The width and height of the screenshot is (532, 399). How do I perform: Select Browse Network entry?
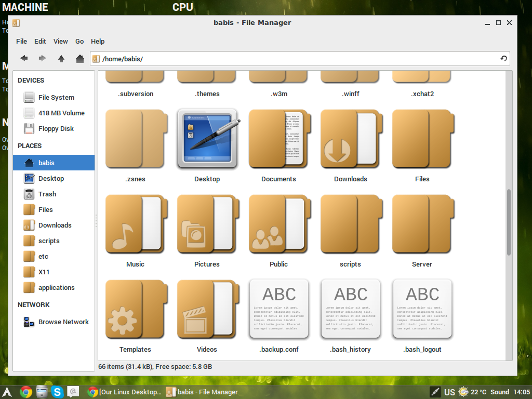(54, 322)
